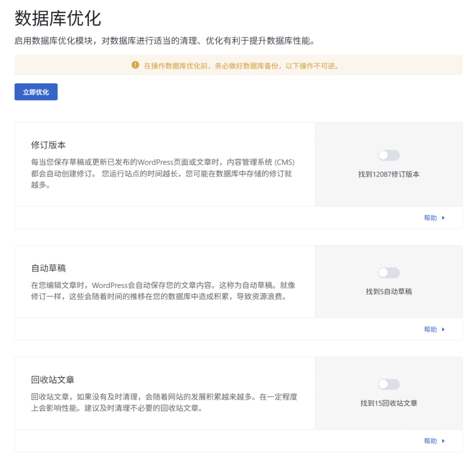The image size is (476, 459).
Task: Click the 找到12087修订版本 count text
Action: click(x=389, y=175)
